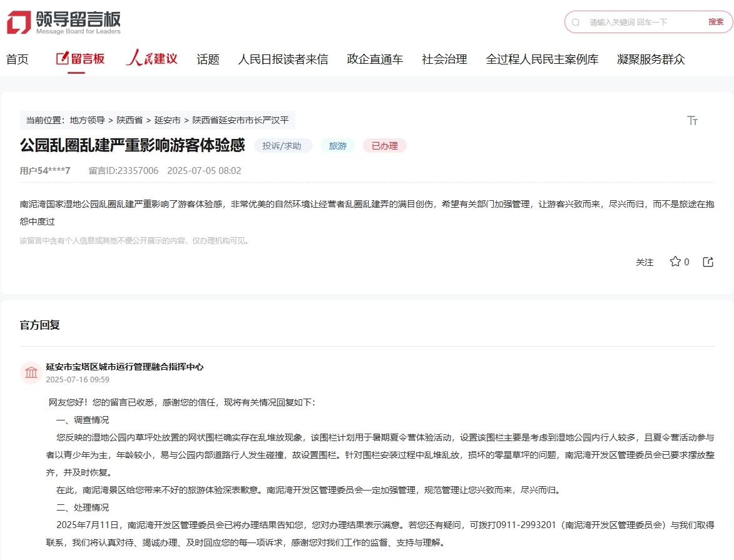734x560 pixels.
Task: Click the magnifier icon in search box
Action: pyautogui.click(x=576, y=22)
